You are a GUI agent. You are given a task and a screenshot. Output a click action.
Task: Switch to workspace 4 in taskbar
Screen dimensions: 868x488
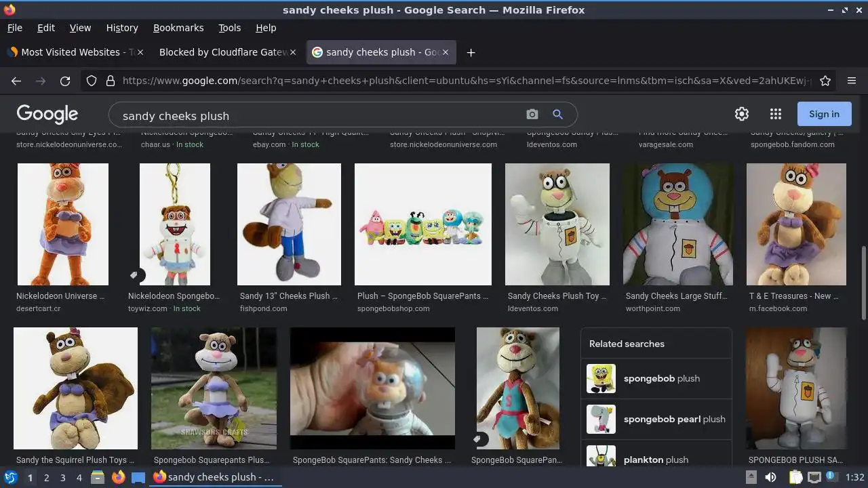coord(79,478)
